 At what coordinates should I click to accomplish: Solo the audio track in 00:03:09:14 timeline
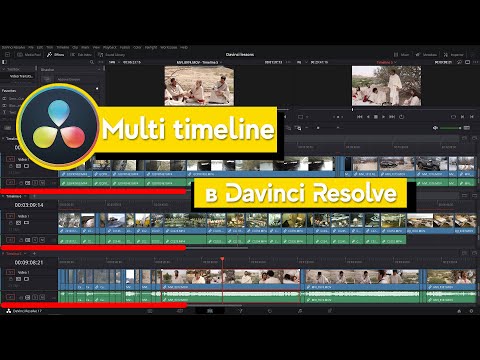(35, 240)
